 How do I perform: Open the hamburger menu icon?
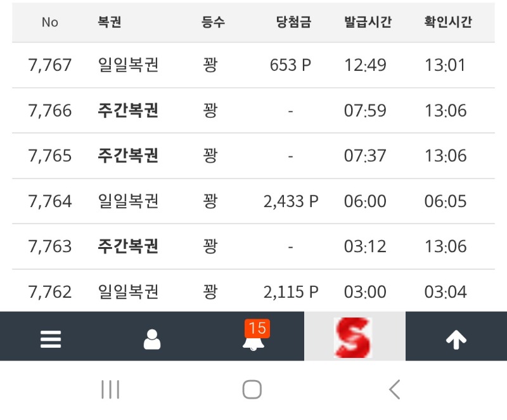point(51,340)
